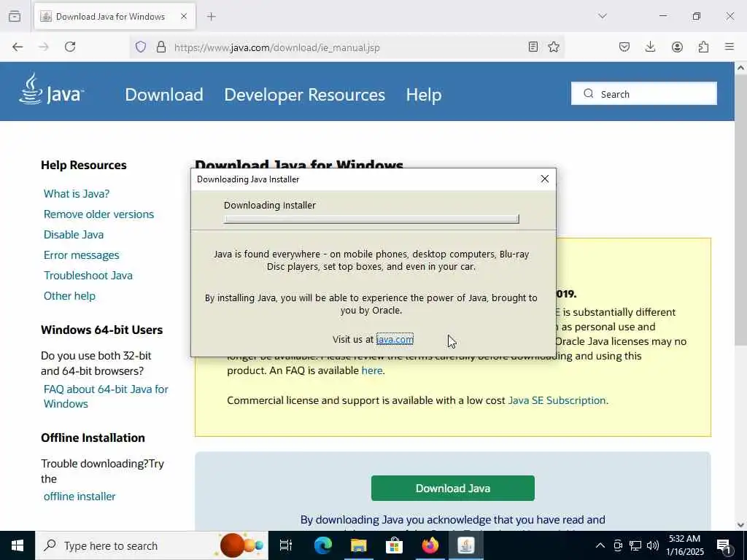Viewport: 747px width, 560px height.
Task: Open the offline installer link
Action: tap(80, 496)
